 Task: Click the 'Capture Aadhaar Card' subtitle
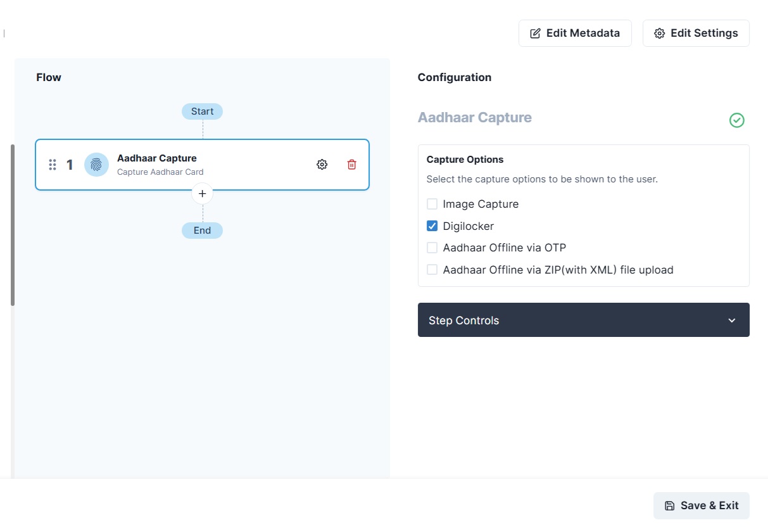160,172
